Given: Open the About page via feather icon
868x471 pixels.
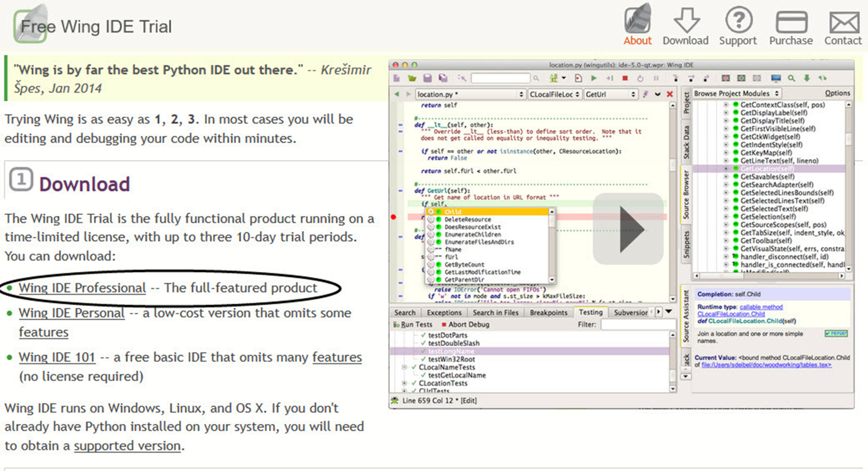Looking at the screenshot, I should (x=638, y=19).
